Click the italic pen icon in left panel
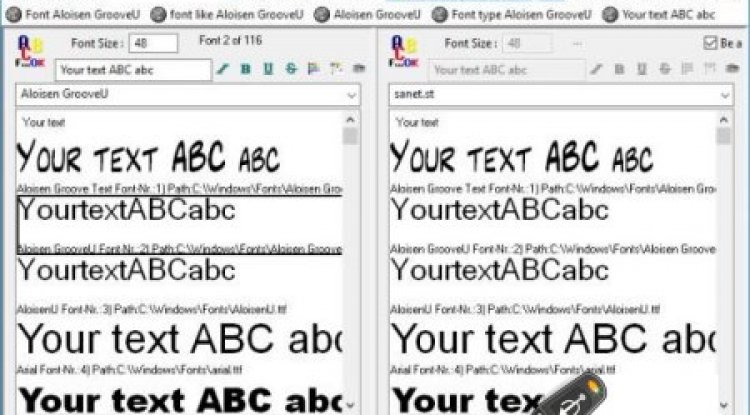Viewport: 750px width, 415px height. click(222, 69)
